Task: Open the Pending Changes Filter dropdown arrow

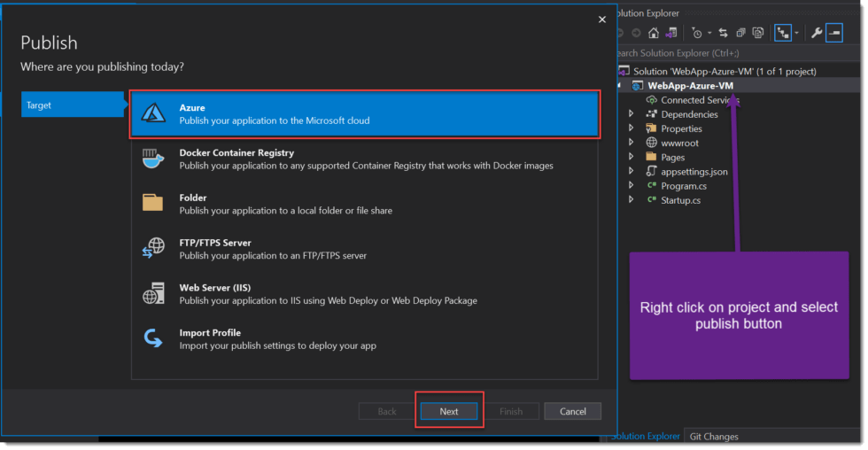Action: coord(709,33)
